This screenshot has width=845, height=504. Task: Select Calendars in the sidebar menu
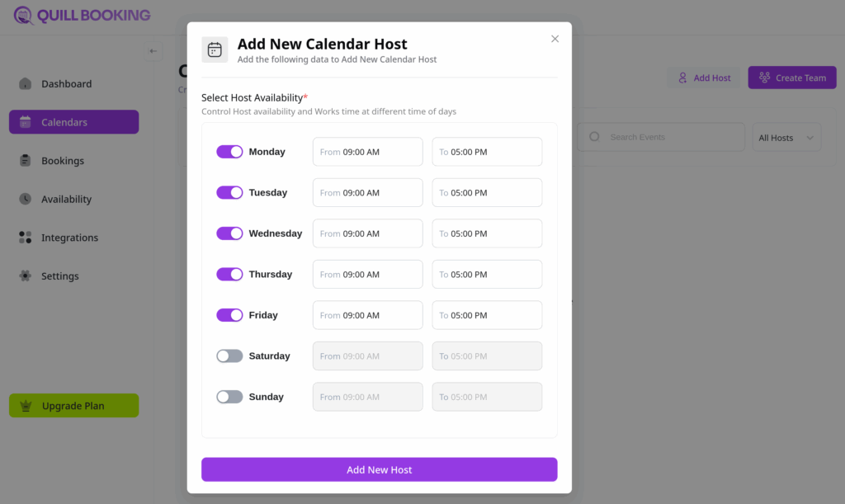(x=73, y=122)
